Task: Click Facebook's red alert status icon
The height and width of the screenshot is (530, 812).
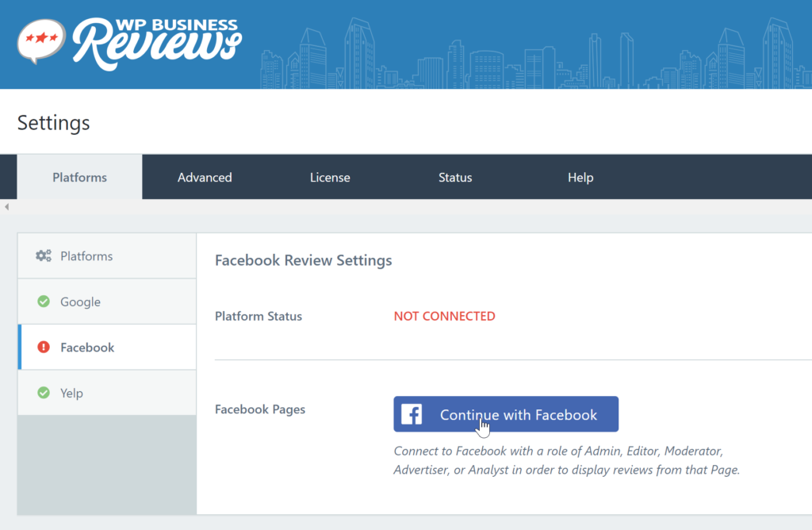Action: (44, 347)
